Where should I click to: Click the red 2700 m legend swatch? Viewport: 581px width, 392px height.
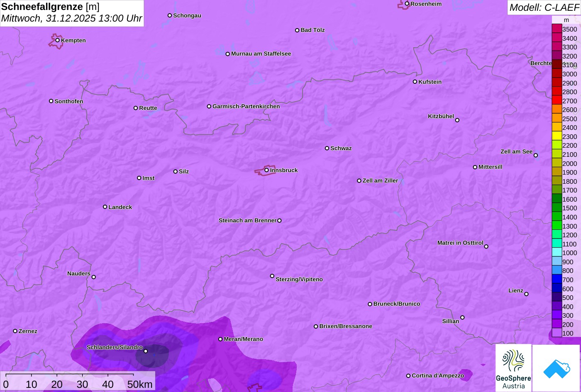tap(557, 100)
